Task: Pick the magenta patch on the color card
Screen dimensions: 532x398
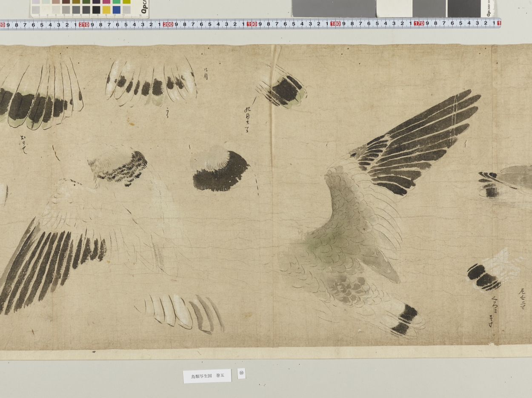Action: pyautogui.click(x=106, y=1)
